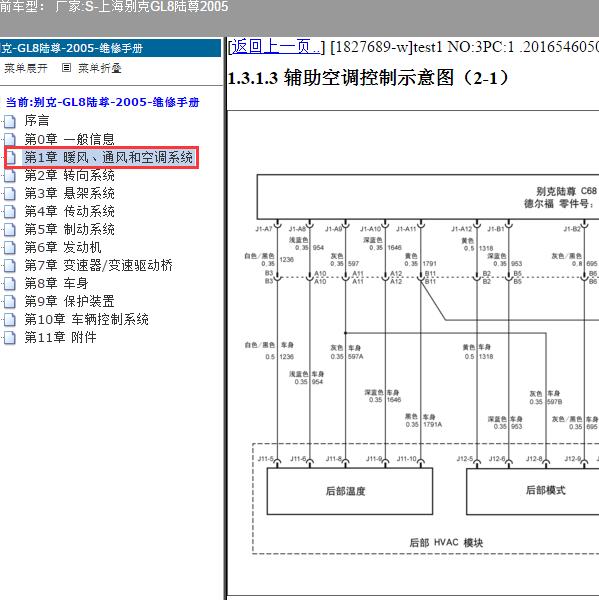Open 第9章 保护装置 chapter
Viewport: 599px width, 600px height.
[x=69, y=301]
